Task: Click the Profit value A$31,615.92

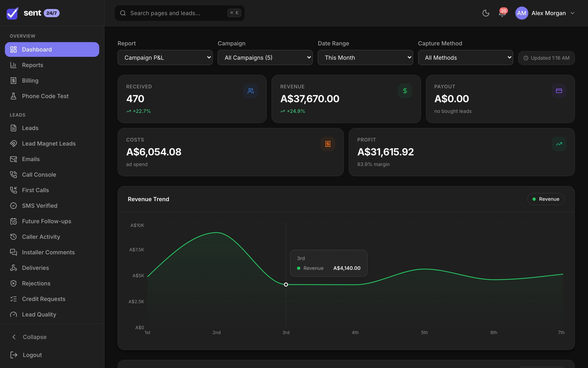Action: pos(385,152)
